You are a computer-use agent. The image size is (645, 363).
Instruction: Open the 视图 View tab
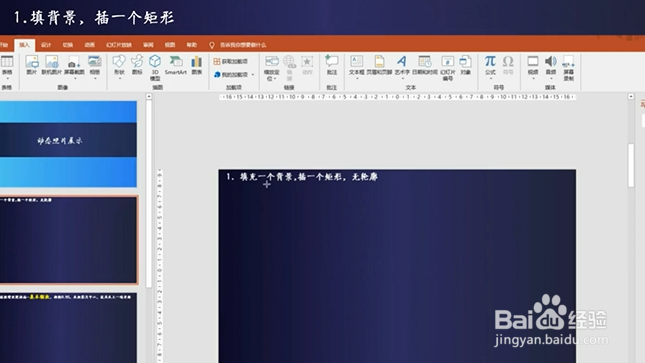170,45
